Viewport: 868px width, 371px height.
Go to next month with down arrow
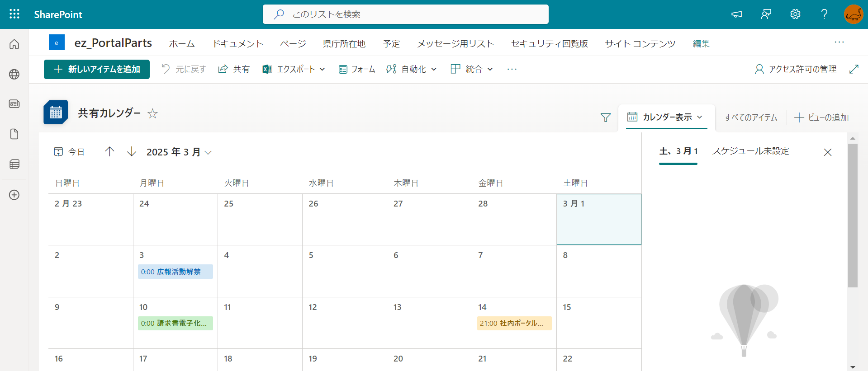(x=132, y=151)
